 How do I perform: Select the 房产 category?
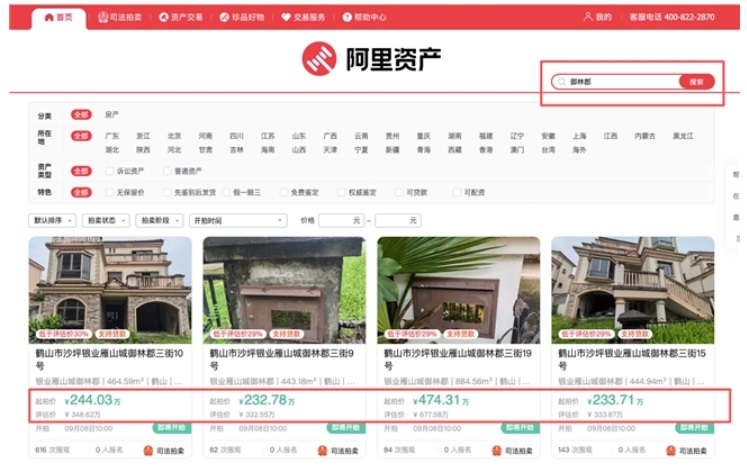[x=112, y=115]
